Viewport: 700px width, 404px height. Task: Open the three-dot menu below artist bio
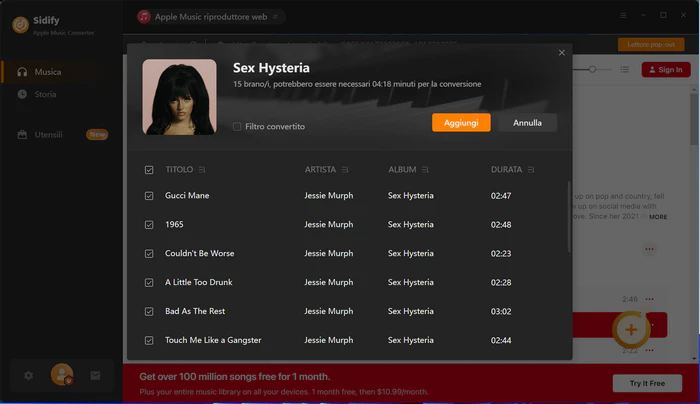coord(650,249)
